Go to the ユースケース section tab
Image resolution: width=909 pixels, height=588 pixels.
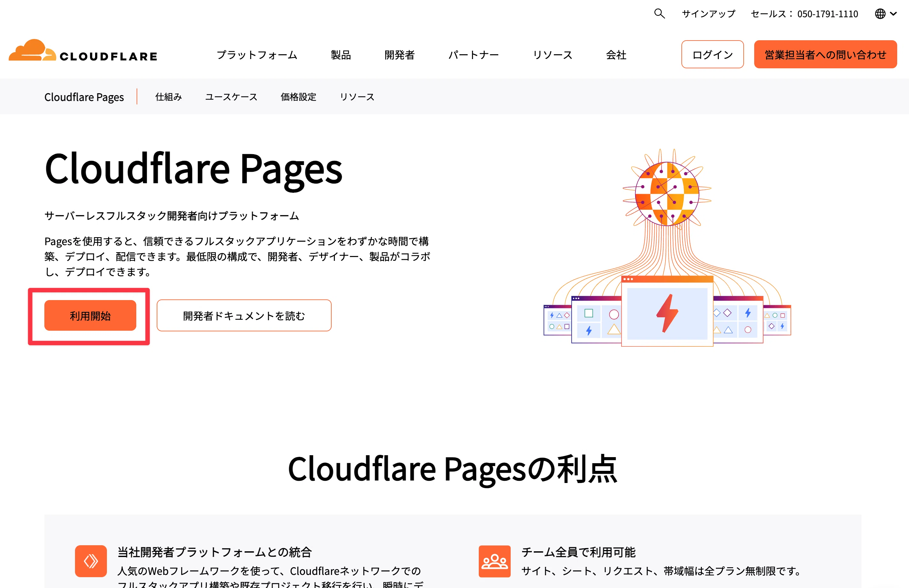[x=231, y=97]
